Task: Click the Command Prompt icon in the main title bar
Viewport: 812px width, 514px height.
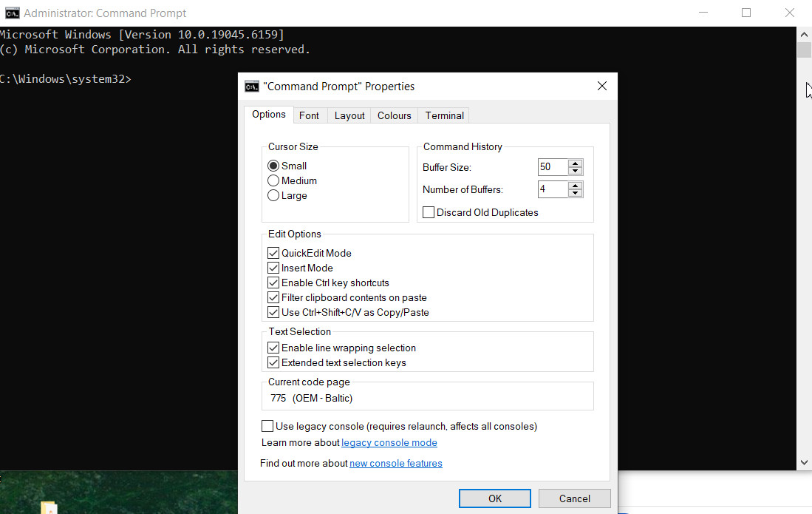Action: 13,13
